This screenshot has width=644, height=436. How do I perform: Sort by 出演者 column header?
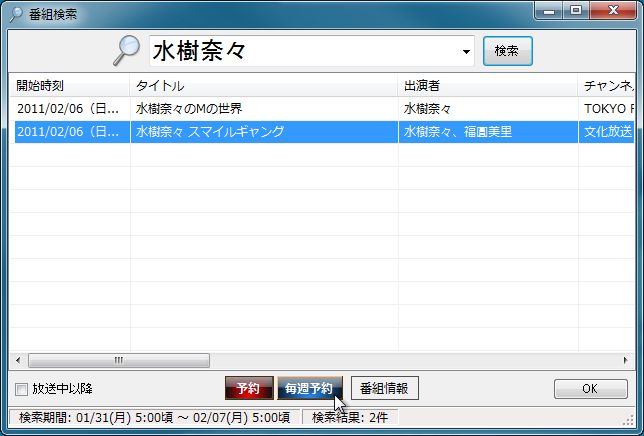(488, 85)
